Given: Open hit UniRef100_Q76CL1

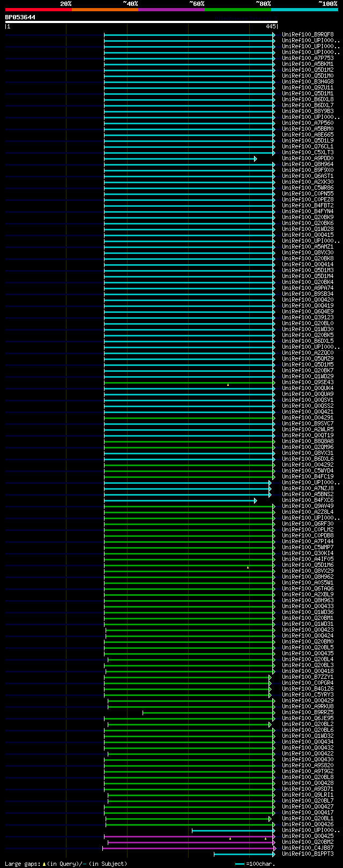Looking at the screenshot, I should [x=308, y=146].
